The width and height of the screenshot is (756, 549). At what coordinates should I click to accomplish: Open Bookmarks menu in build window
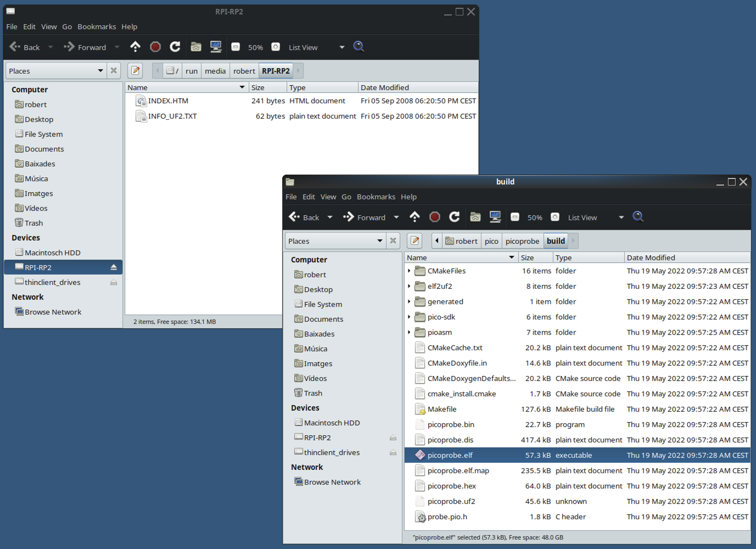(x=376, y=197)
